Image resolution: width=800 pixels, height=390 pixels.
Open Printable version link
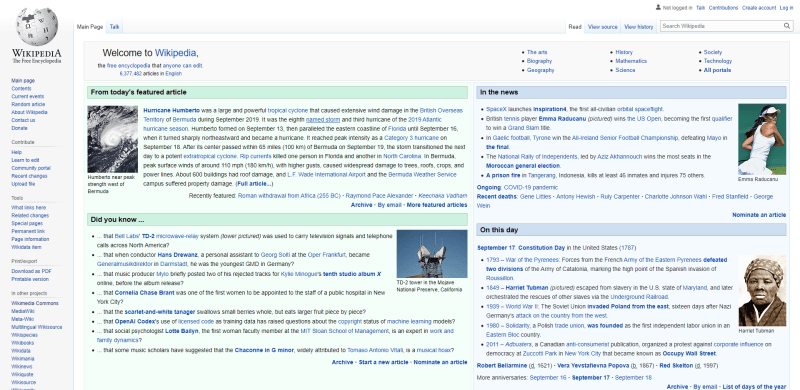click(x=30, y=279)
